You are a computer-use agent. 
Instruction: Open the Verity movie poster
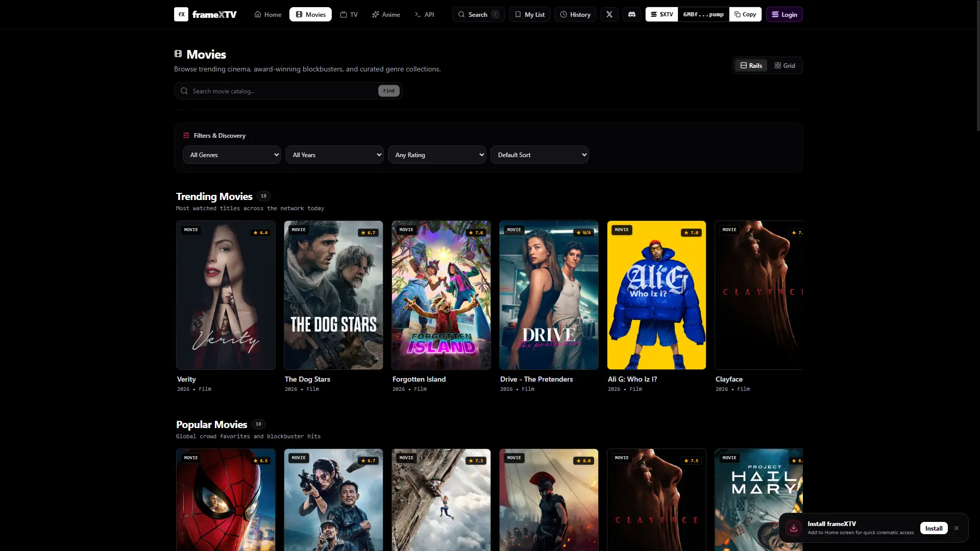point(226,295)
